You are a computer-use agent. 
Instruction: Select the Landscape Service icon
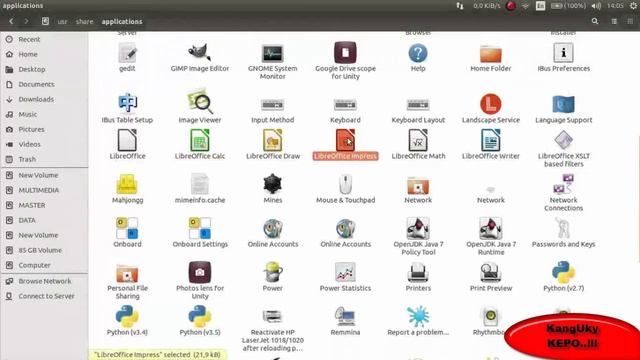tap(491, 104)
